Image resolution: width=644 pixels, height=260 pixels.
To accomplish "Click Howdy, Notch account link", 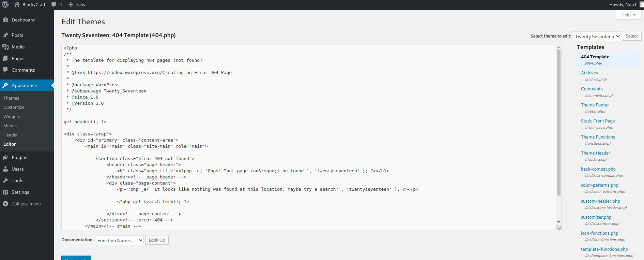I will pyautogui.click(x=623, y=4).
